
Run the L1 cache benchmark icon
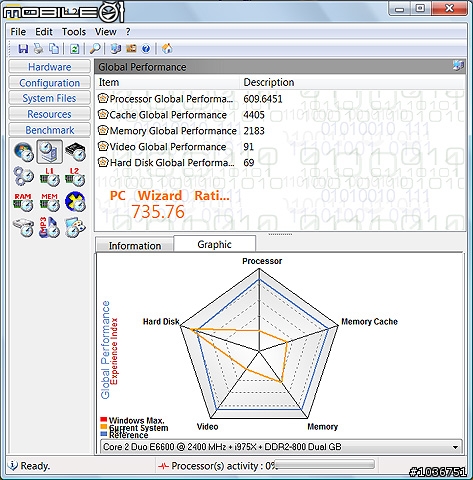tap(49, 177)
